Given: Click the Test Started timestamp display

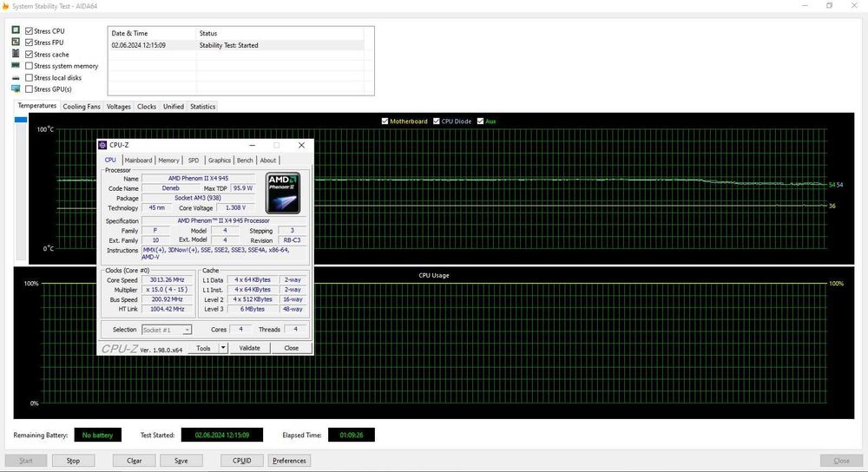Looking at the screenshot, I should (222, 435).
